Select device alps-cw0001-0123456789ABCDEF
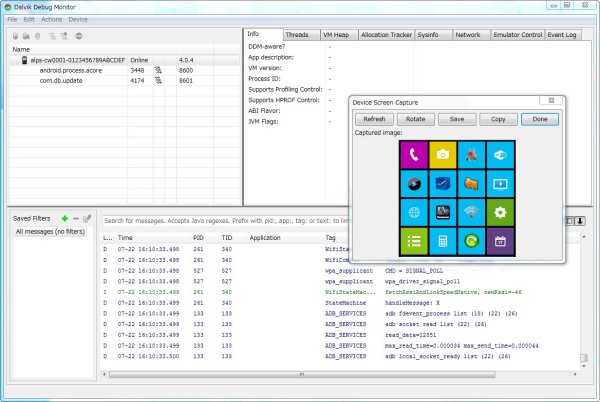600x402 pixels. click(x=77, y=60)
